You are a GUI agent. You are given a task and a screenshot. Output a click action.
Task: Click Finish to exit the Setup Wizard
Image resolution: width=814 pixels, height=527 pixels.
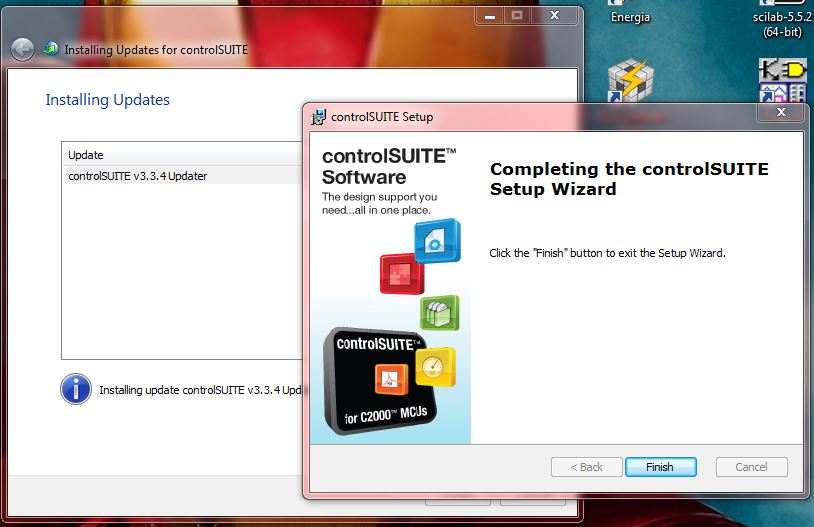[660, 467]
